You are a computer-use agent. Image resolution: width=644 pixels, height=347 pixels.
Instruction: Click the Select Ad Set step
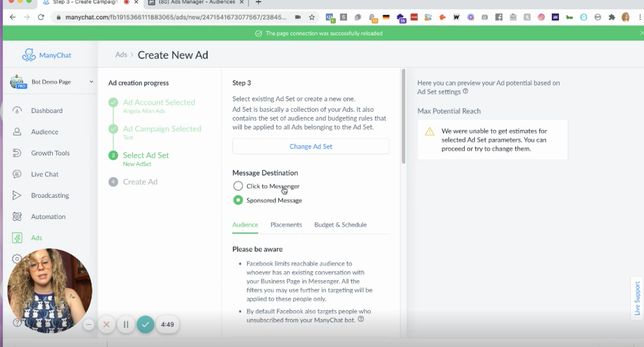point(146,156)
